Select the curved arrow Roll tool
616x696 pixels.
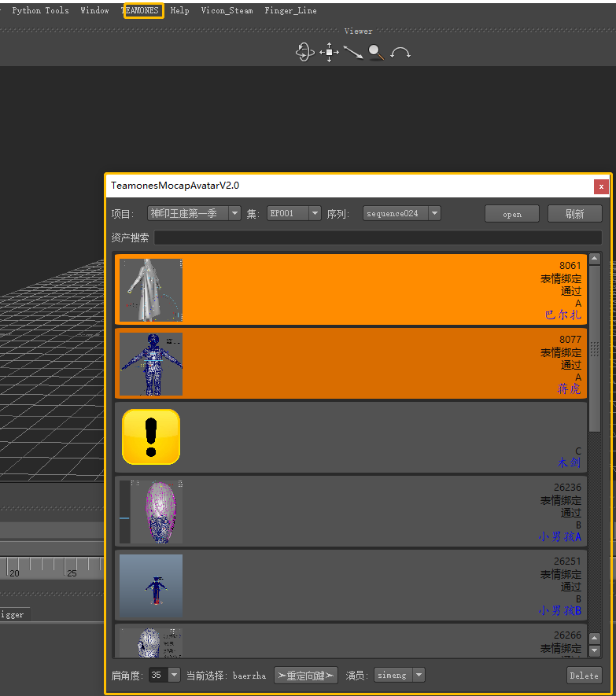point(400,53)
